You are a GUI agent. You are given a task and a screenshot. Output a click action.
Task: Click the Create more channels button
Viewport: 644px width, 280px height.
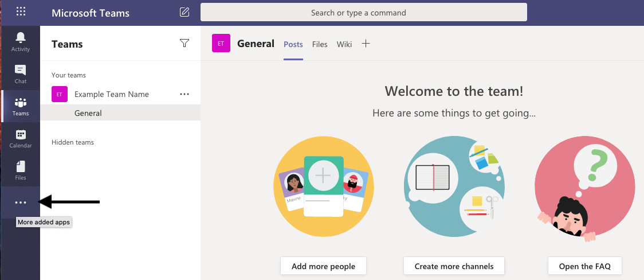[x=454, y=266]
